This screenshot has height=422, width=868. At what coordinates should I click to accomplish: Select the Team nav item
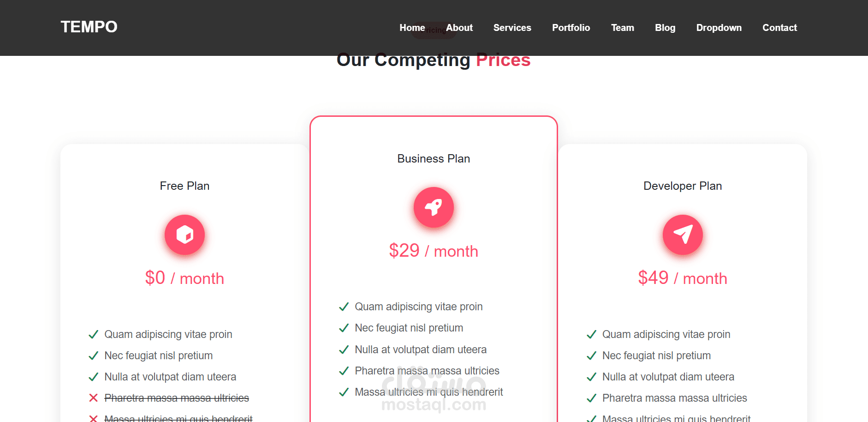(x=622, y=28)
